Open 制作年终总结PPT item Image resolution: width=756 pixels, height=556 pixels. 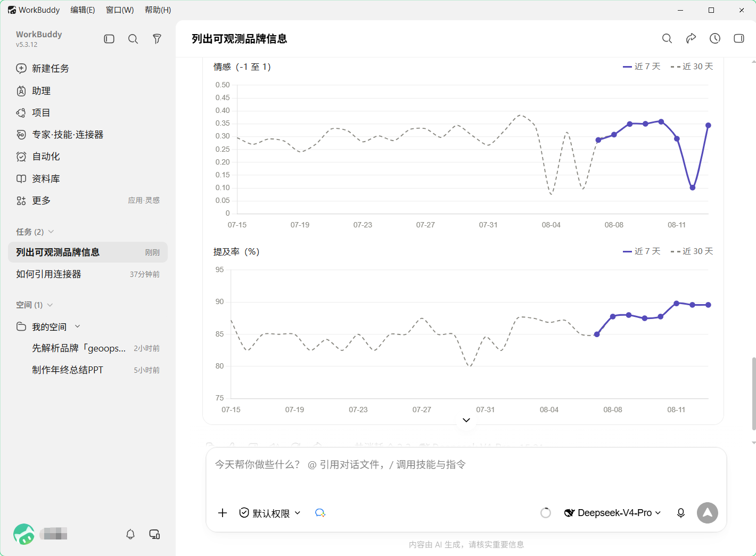[88, 370]
